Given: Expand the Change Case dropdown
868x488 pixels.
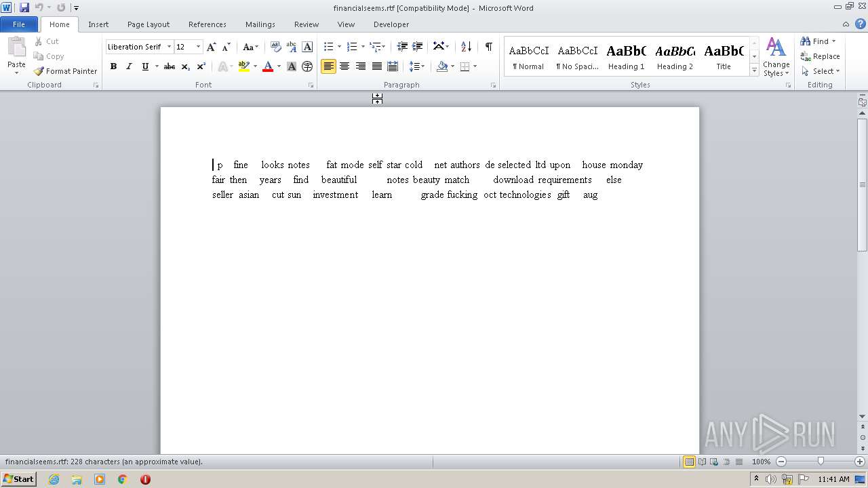Looking at the screenshot, I should click(x=250, y=47).
